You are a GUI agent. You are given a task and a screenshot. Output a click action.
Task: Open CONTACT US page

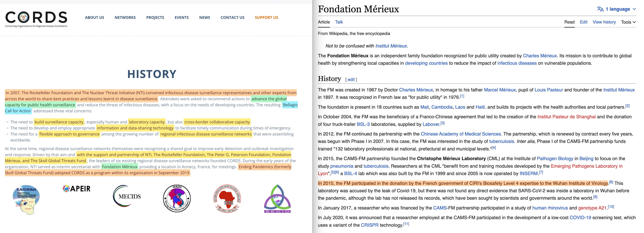point(232,18)
